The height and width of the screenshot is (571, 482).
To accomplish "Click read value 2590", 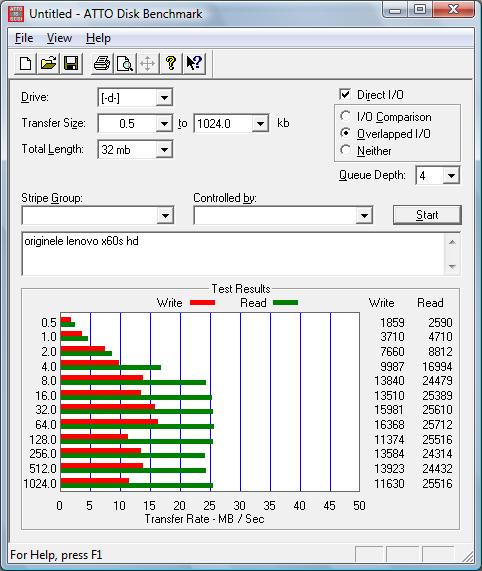I will coord(440,322).
